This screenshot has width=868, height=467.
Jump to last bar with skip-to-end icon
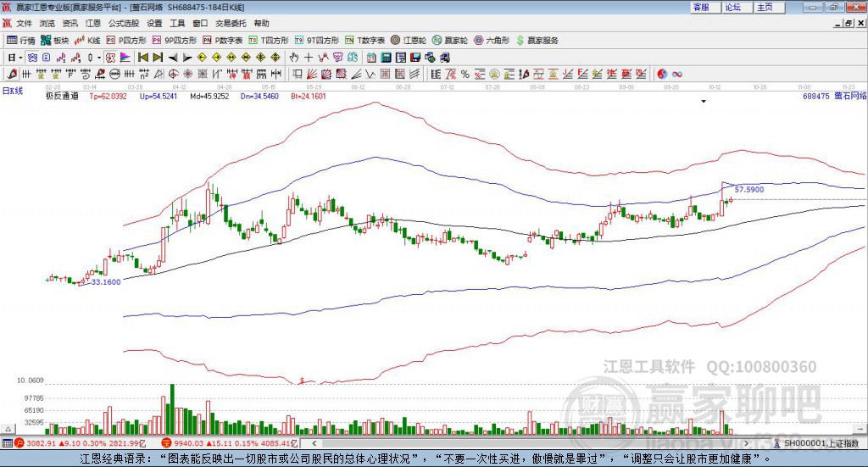pyautogui.click(x=158, y=57)
